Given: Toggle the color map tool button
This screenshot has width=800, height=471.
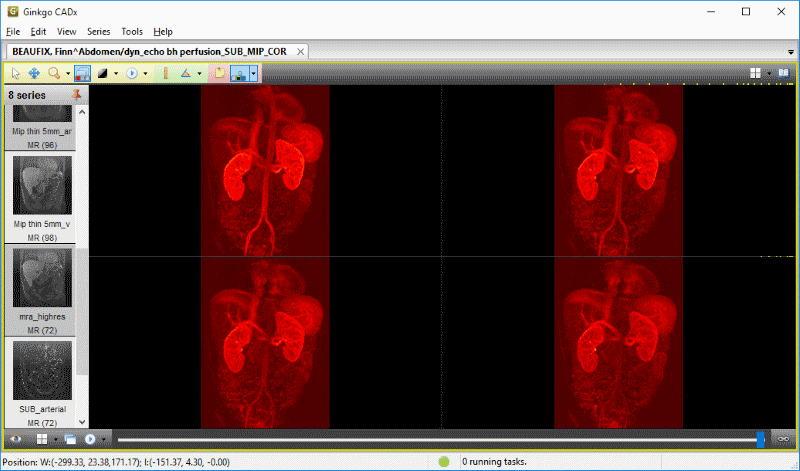Looking at the screenshot, I should coord(239,73).
